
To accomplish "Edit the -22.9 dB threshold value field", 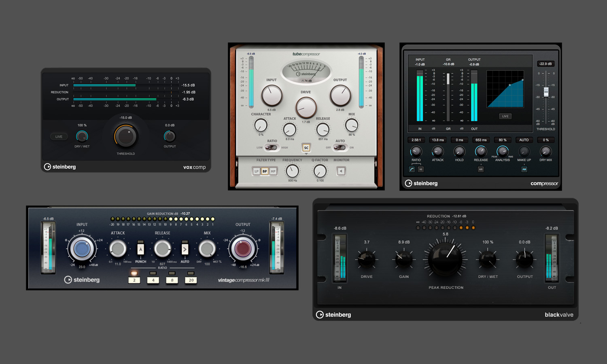I will 545,64.
